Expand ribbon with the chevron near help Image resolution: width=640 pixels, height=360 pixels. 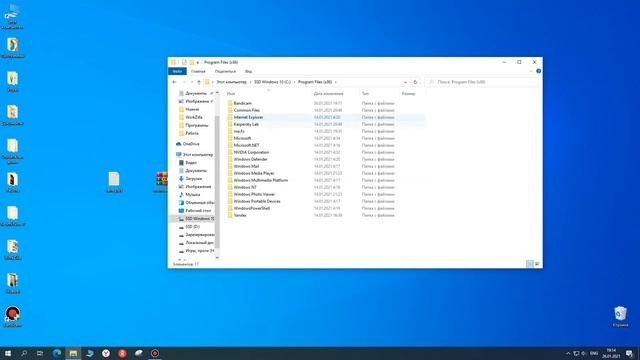tap(531, 71)
